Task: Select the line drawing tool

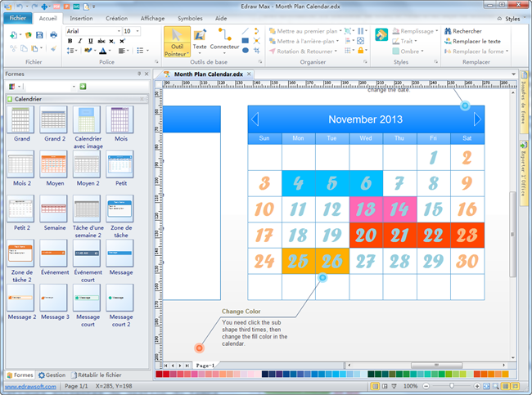Action: (246, 31)
